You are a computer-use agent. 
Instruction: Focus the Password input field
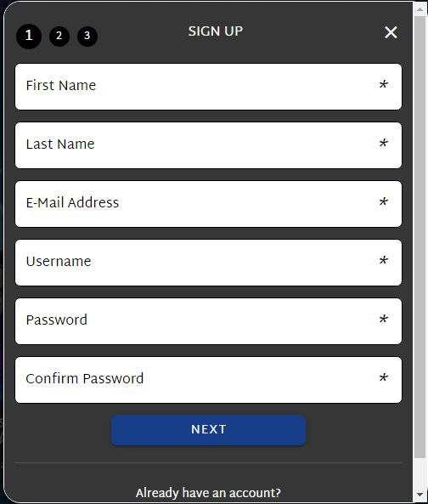[208, 321]
